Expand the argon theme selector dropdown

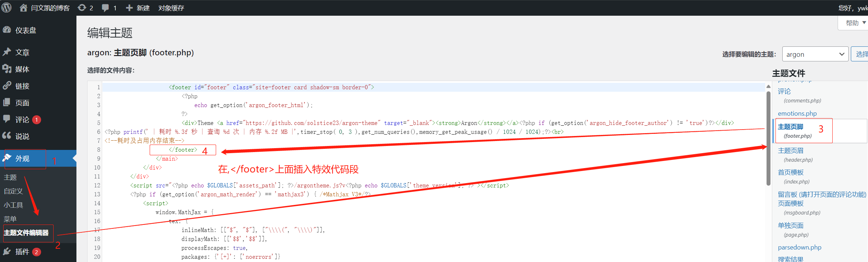[815, 54]
